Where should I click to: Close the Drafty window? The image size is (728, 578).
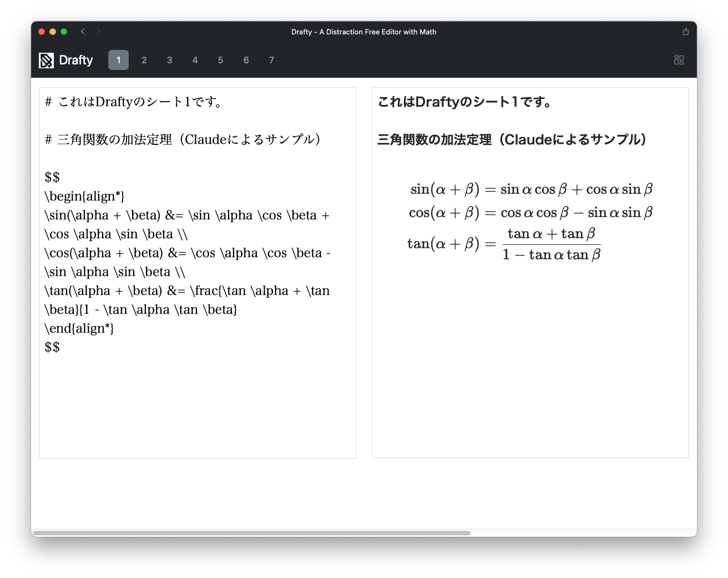click(42, 32)
